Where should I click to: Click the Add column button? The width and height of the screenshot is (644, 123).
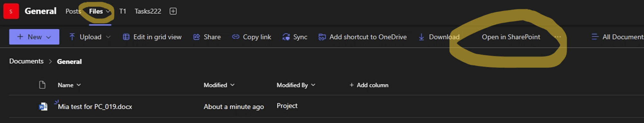(369, 85)
